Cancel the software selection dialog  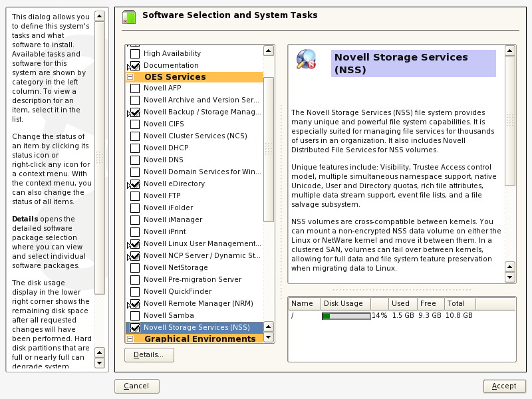(x=136, y=386)
